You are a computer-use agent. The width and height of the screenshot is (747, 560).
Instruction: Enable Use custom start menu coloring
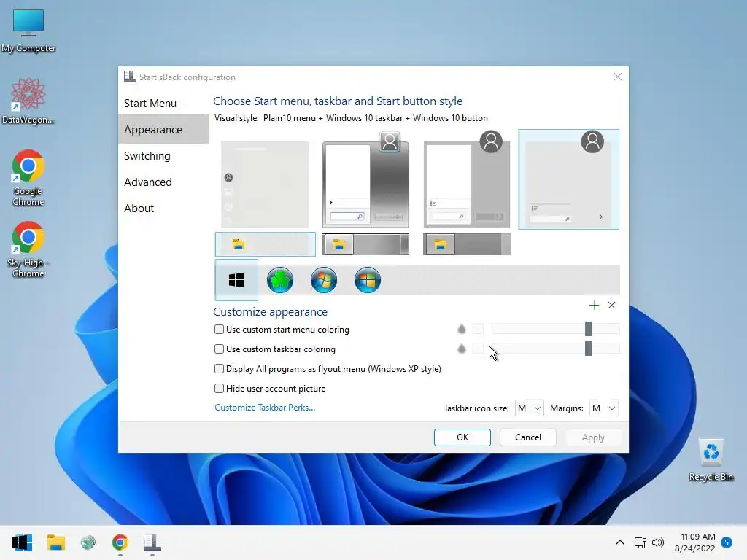tap(219, 329)
